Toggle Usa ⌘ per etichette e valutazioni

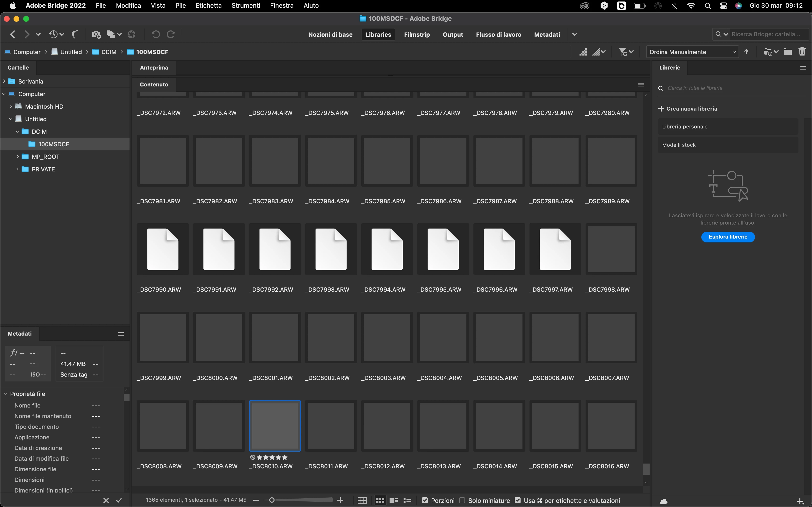(x=518, y=500)
